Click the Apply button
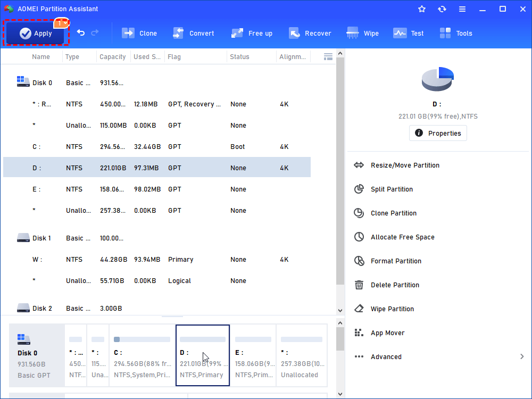This screenshot has height=399, width=532. (35, 33)
